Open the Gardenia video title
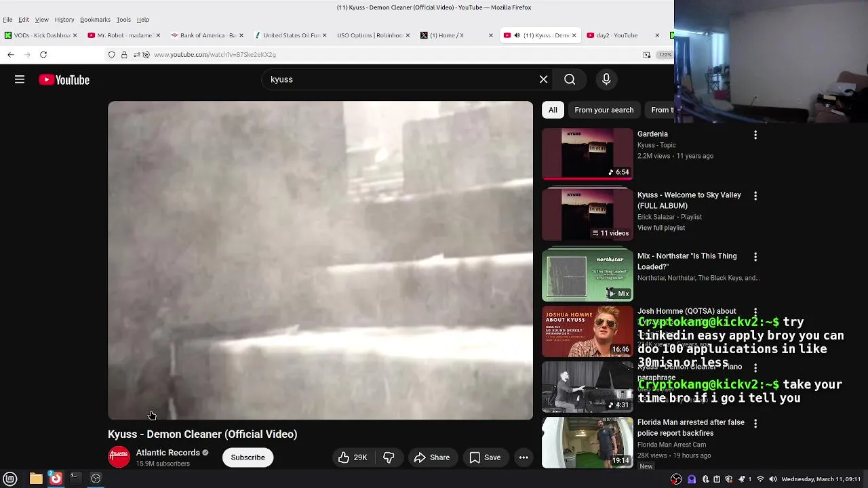This screenshot has height=488, width=868. (x=652, y=134)
